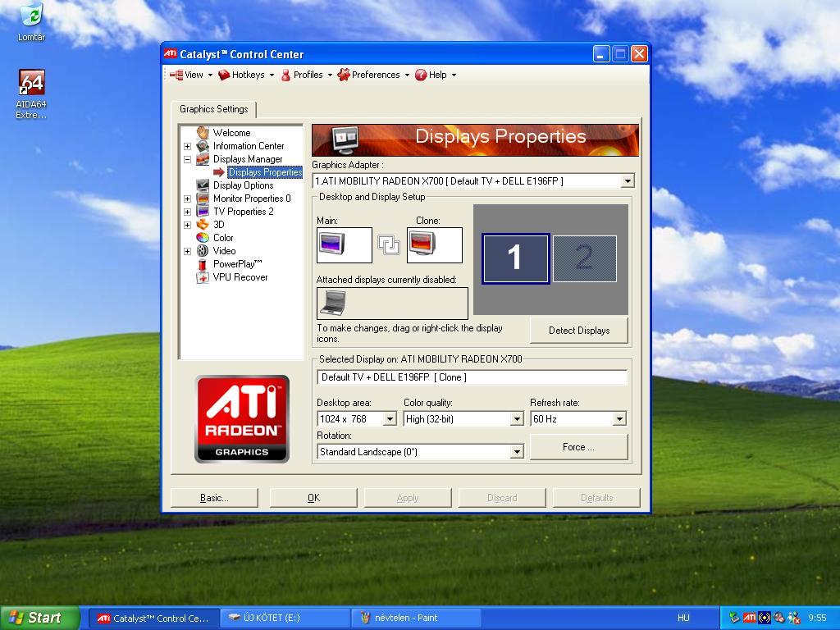Open the Help menu
Screen dimensions: 840x630
tap(436, 75)
